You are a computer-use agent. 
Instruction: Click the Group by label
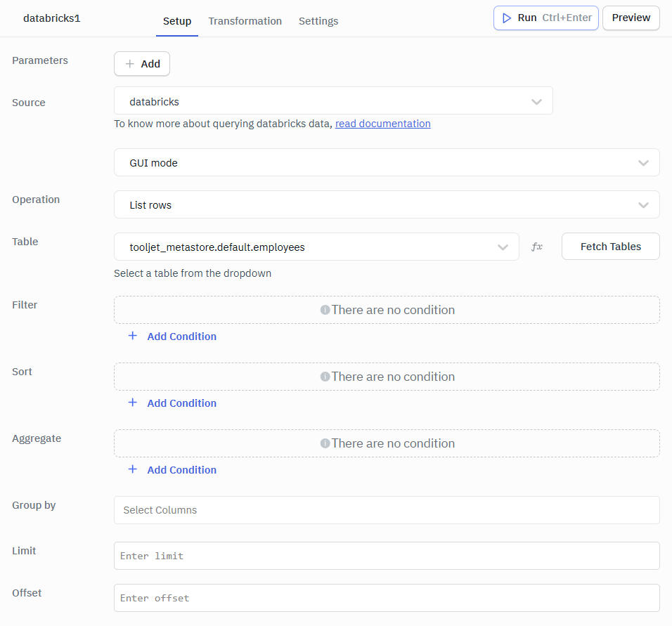[x=34, y=505]
